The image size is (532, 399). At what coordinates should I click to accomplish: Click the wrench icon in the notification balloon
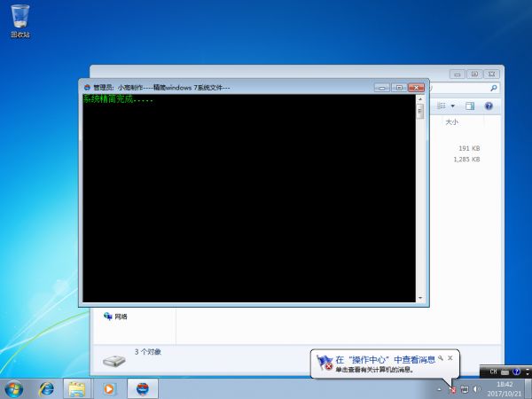(x=441, y=358)
